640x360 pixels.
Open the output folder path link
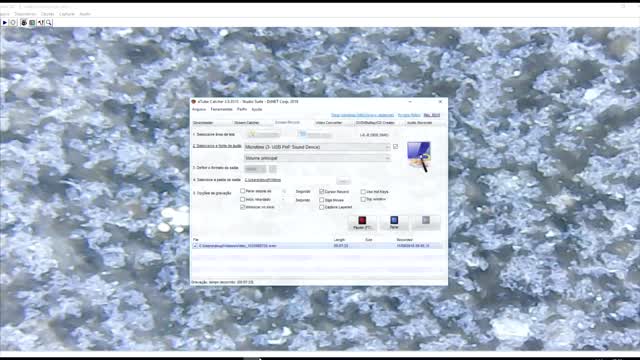pyautogui.click(x=263, y=180)
